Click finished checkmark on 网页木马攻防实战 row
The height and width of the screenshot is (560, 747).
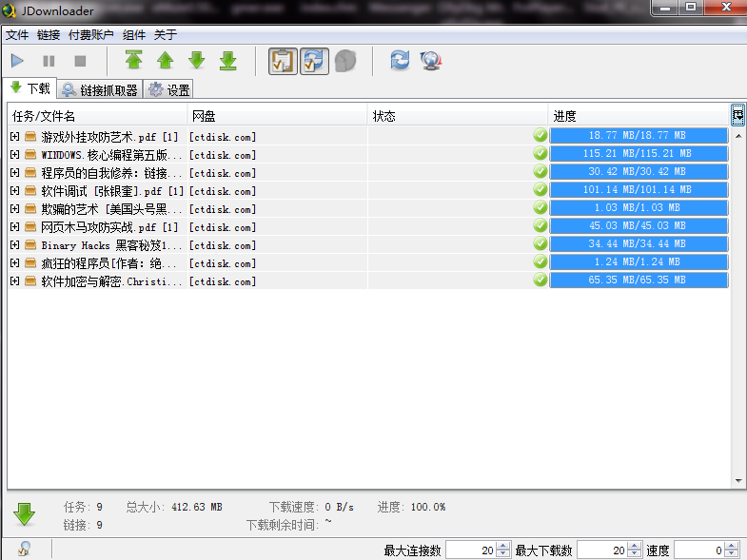point(541,225)
